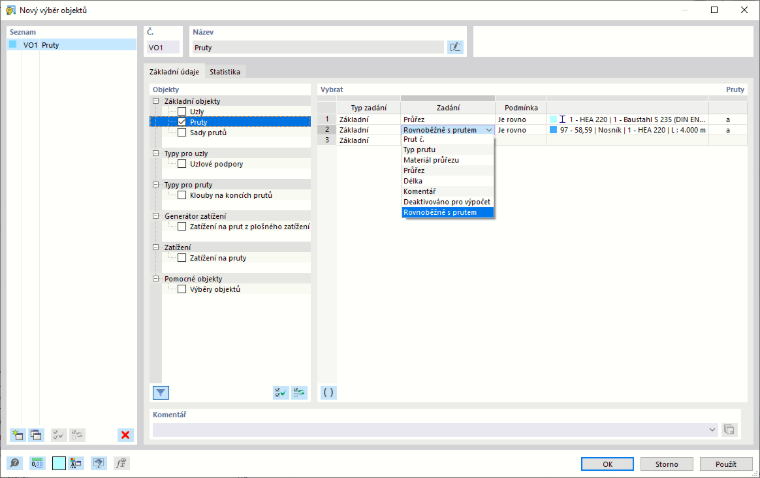This screenshot has width=760, height=478.
Task: Switch to the Statistika tab
Action: 225,72
